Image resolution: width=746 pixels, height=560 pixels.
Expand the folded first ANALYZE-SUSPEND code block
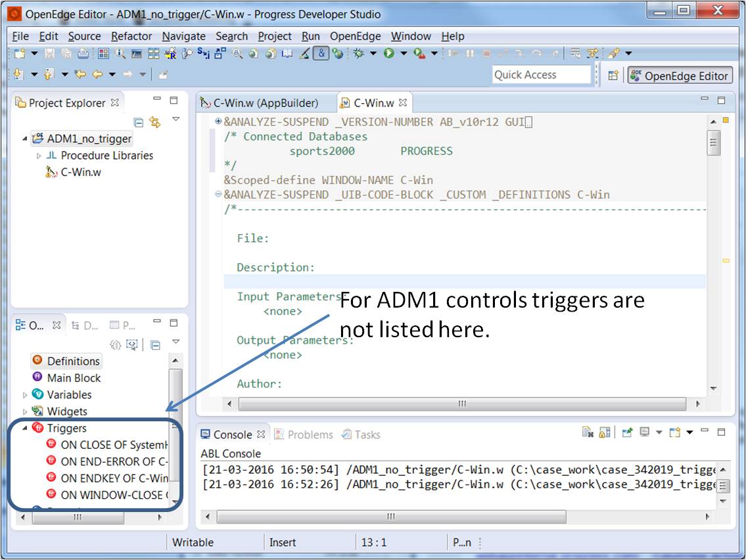(218, 121)
